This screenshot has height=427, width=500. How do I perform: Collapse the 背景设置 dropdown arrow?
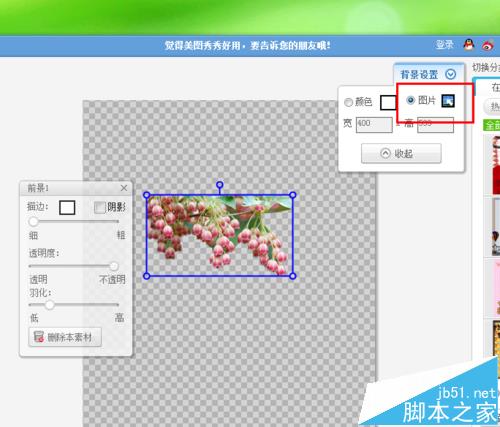(451, 74)
